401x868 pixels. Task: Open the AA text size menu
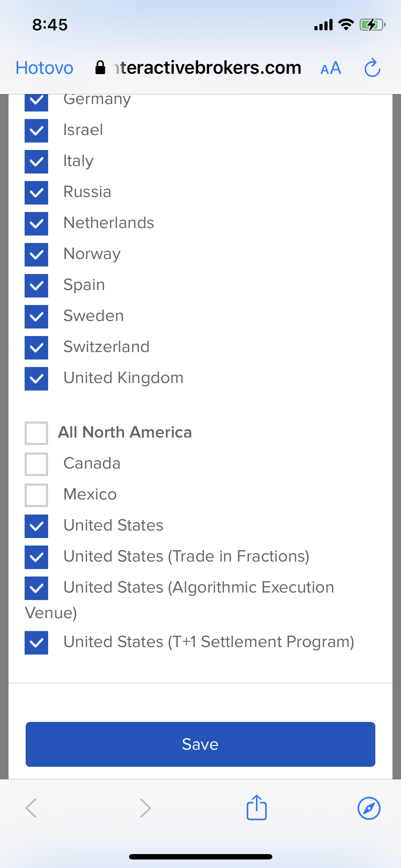tap(331, 68)
